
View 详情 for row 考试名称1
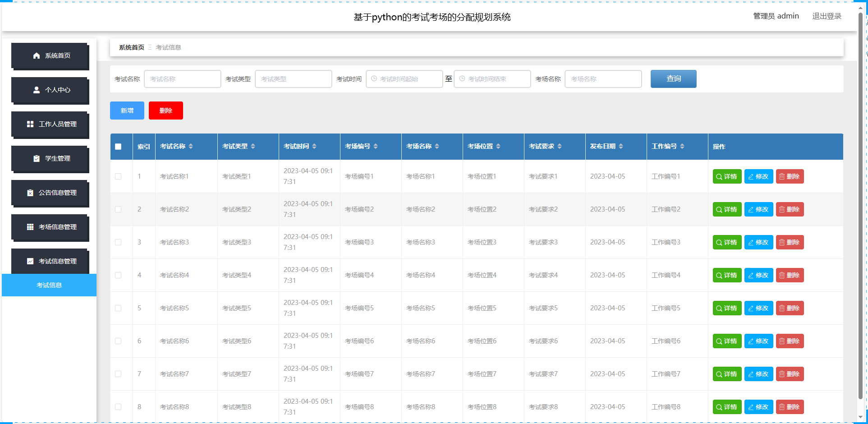click(x=727, y=176)
